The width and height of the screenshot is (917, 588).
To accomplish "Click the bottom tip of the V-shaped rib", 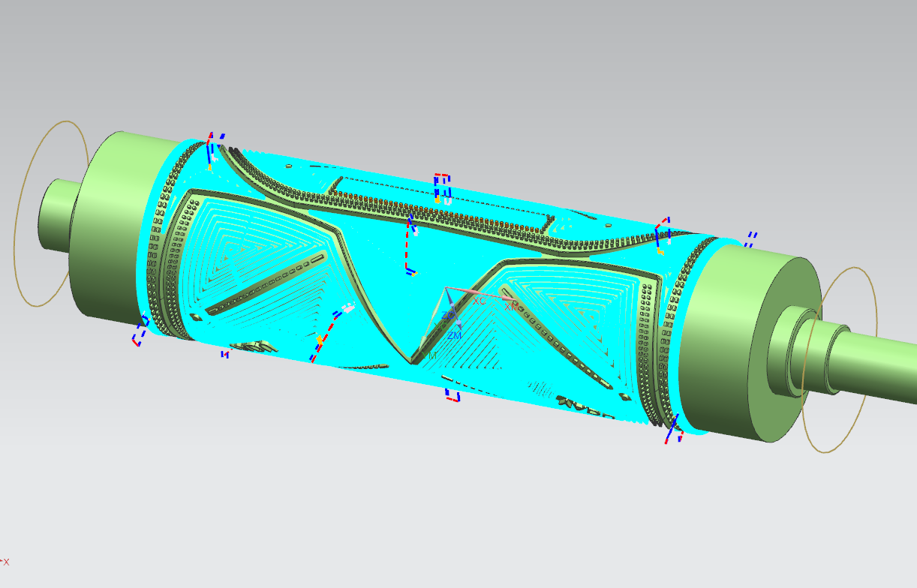I will [413, 361].
